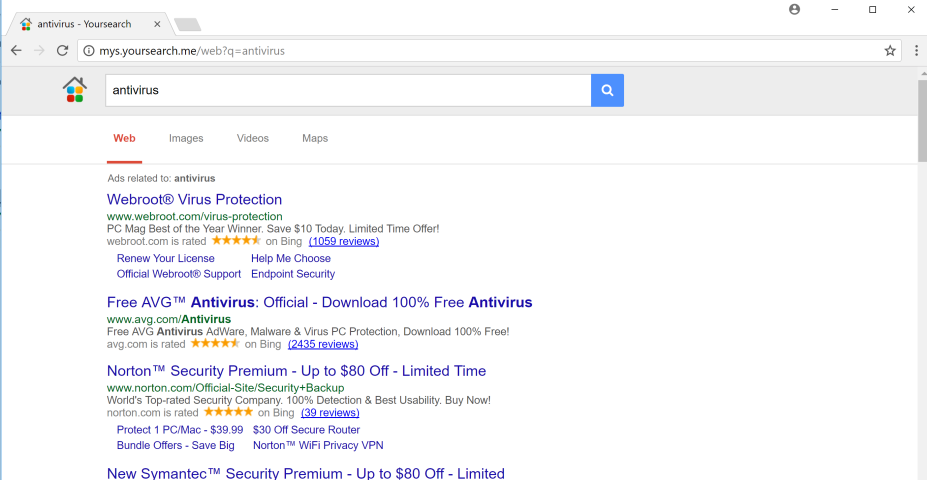Open Chrome three-dot menu
927x480 pixels.
(x=915, y=51)
